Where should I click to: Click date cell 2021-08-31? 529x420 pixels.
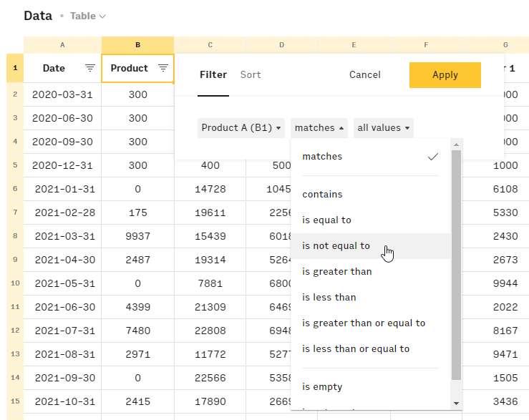point(62,354)
